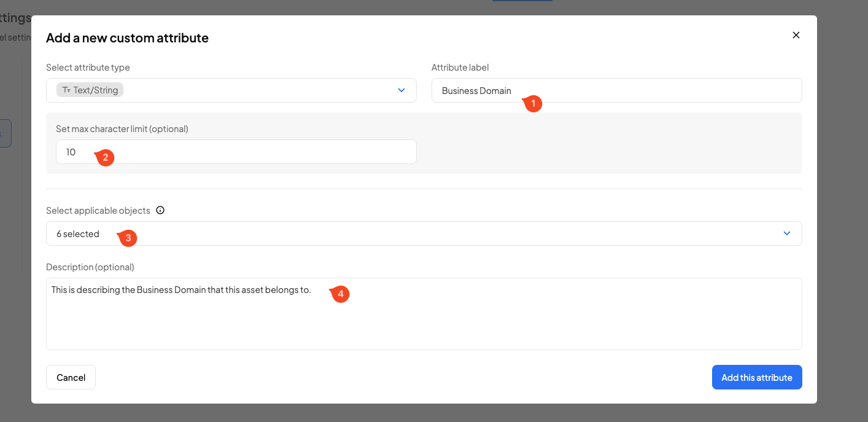The height and width of the screenshot is (422, 868).
Task: Click the Tt text-type icon in the chip
Action: (66, 90)
